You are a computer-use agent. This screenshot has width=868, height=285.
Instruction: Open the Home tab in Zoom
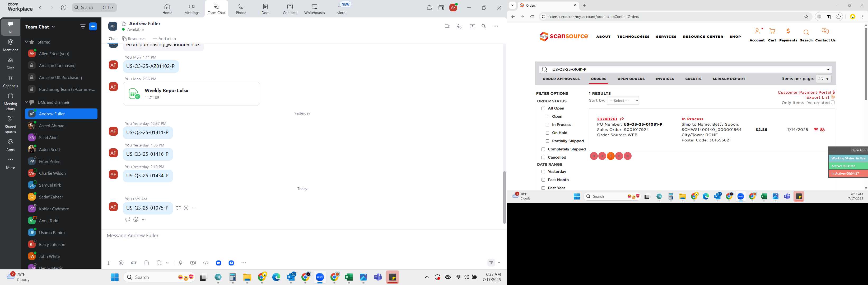pyautogui.click(x=167, y=9)
